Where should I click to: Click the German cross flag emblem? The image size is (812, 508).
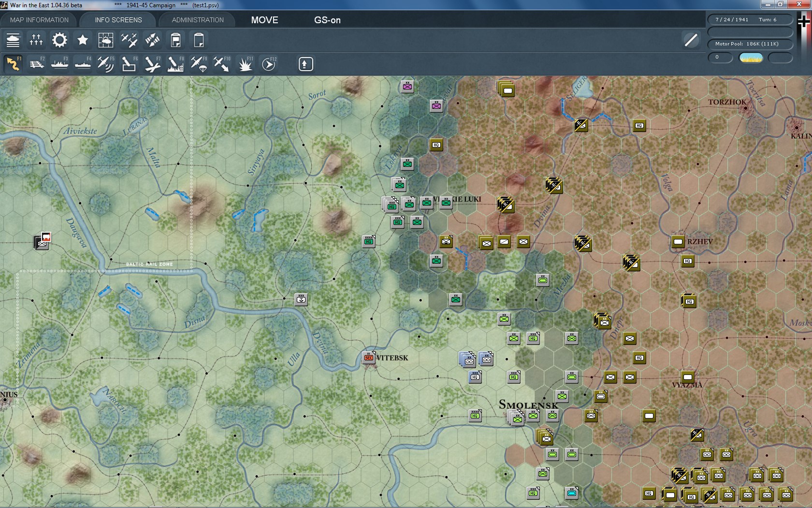tap(804, 21)
